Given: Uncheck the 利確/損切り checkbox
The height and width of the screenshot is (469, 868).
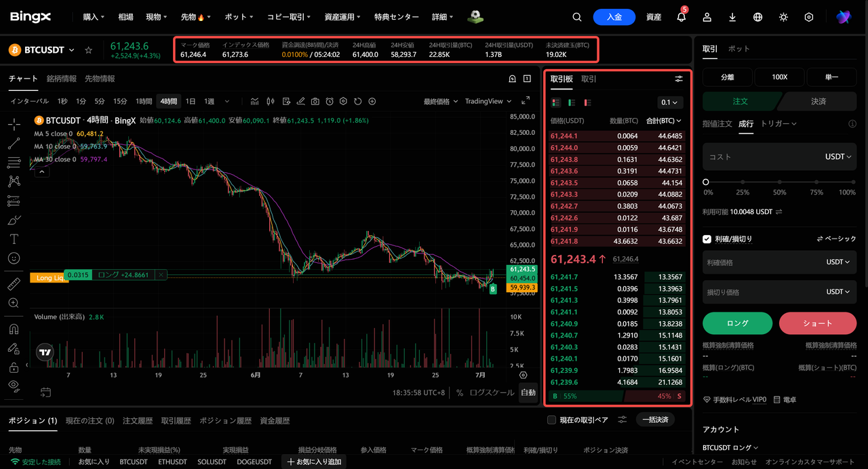Looking at the screenshot, I should point(707,239).
